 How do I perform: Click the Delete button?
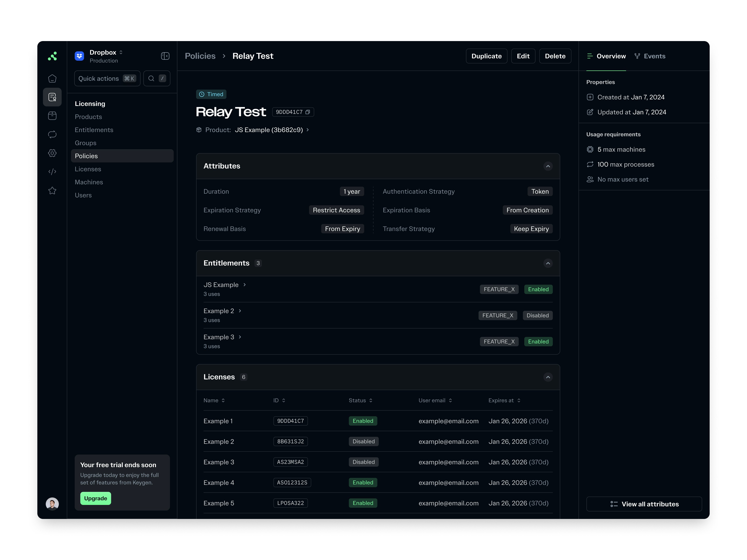(x=555, y=56)
